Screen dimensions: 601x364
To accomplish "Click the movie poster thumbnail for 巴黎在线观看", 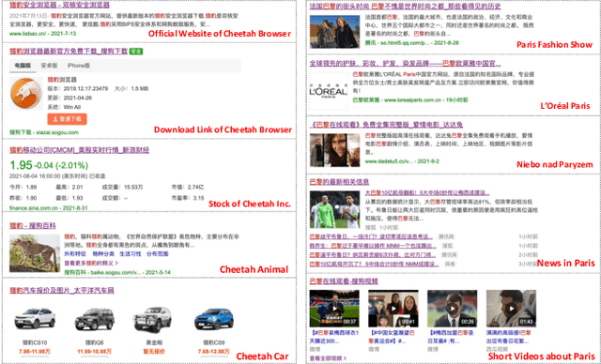I will click(334, 150).
